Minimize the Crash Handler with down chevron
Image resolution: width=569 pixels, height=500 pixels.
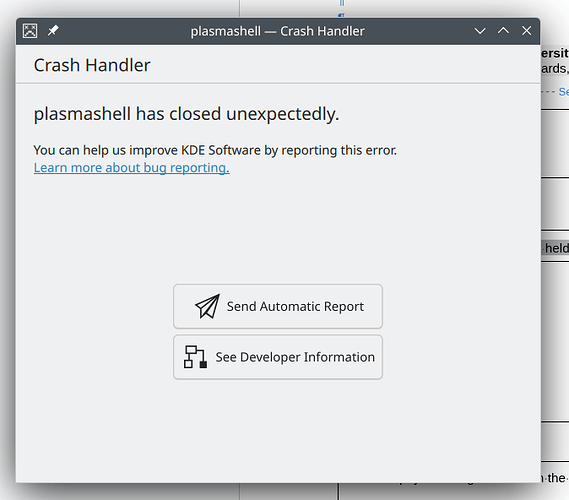[x=480, y=31]
